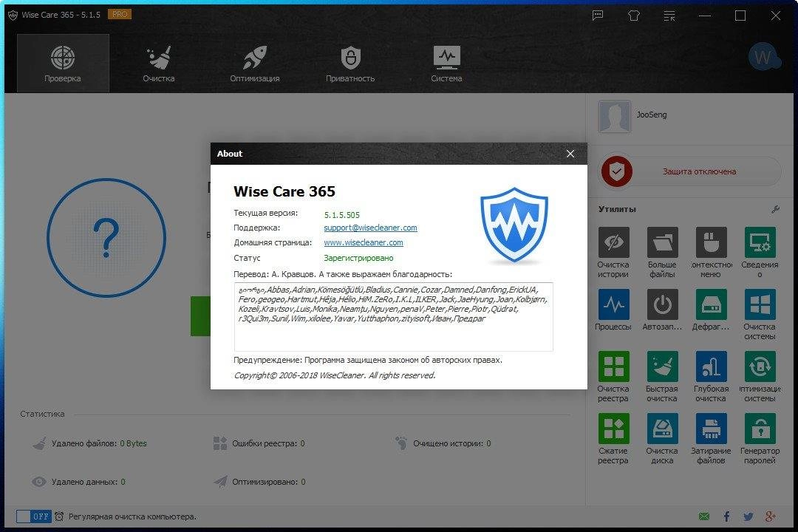Open Затирание файлов utility
This screenshot has height=532, width=798.
coord(711,439)
